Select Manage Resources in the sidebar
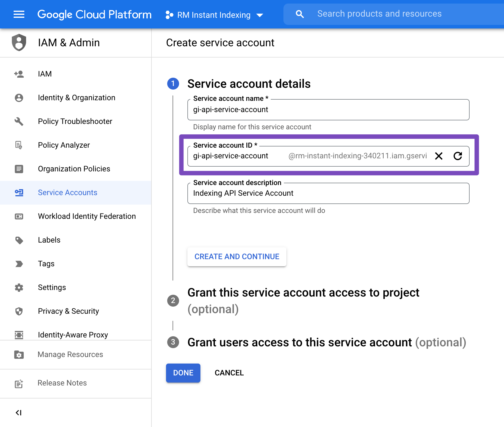 [70, 354]
